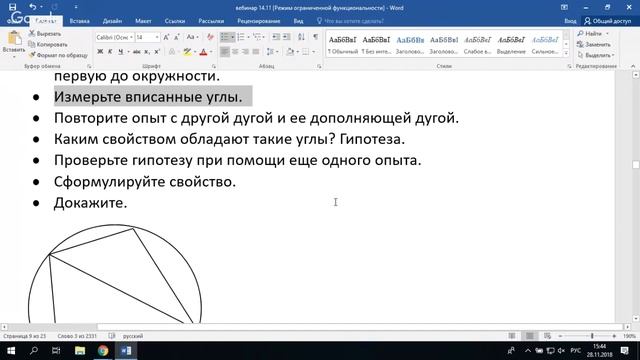The height and width of the screenshot is (360, 640).
Task: Clear all formatting with the eraser icon
Action: coord(210,37)
